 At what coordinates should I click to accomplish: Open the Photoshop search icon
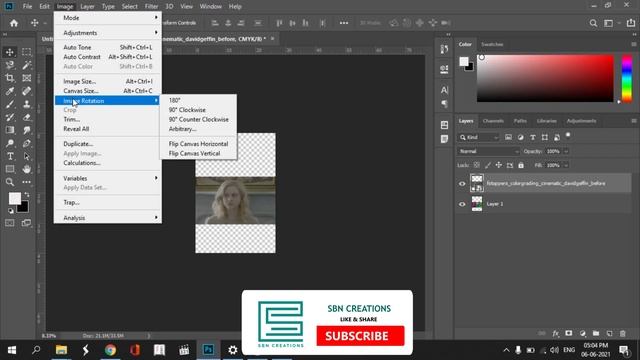coord(593,23)
